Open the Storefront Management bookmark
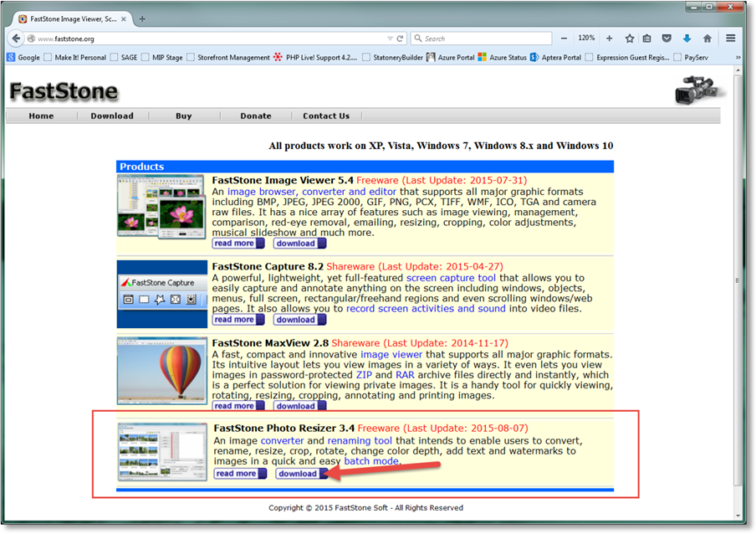Image resolution: width=756 pixels, height=534 pixels. 228,58
